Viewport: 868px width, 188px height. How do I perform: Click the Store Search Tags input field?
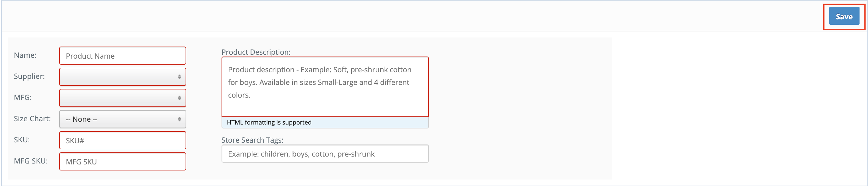pyautogui.click(x=325, y=154)
